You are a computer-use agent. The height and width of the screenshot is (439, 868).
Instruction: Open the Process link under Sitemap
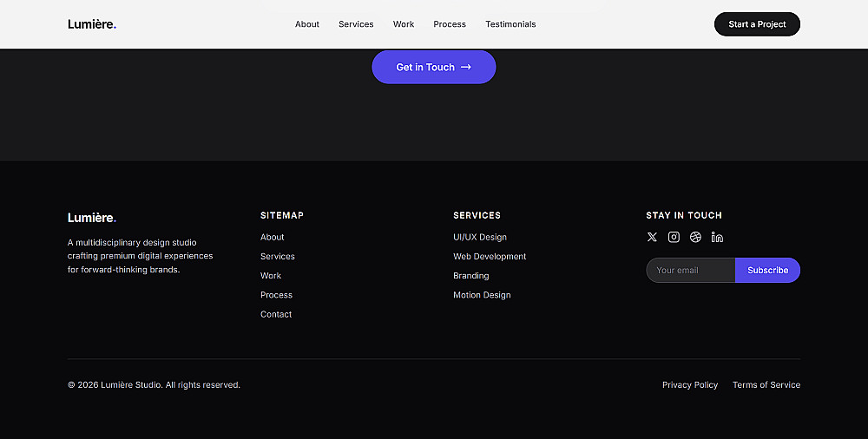(276, 295)
